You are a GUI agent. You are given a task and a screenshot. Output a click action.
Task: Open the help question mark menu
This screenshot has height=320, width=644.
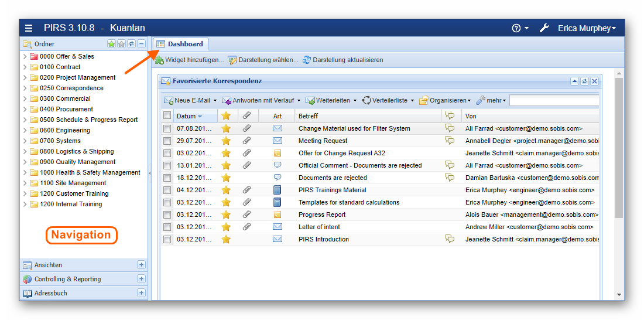tap(520, 28)
